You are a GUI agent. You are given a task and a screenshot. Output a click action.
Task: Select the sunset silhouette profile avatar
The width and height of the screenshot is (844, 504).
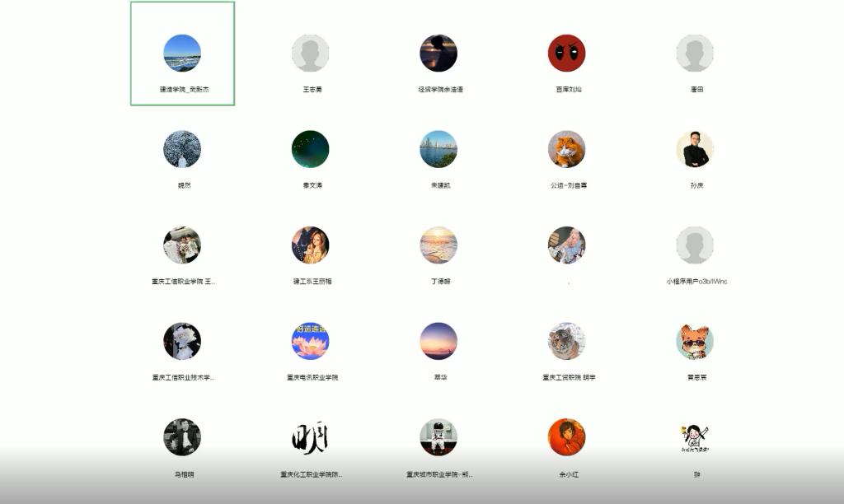pos(438,53)
